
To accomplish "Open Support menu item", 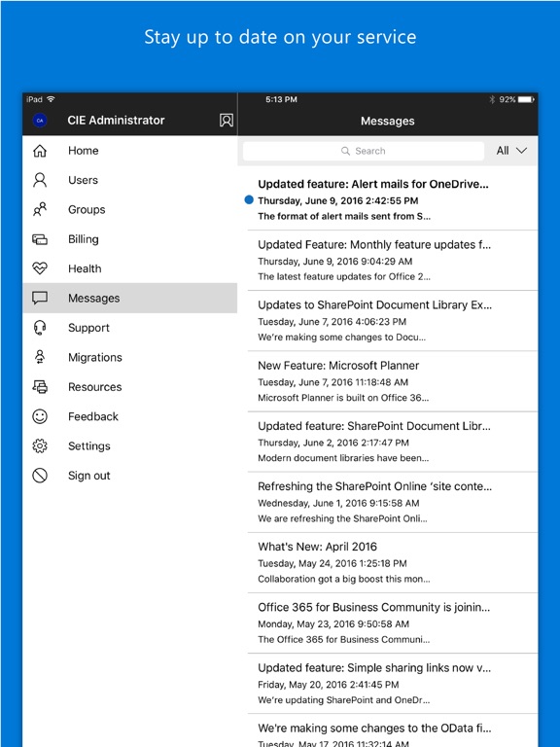I will coord(129,328).
